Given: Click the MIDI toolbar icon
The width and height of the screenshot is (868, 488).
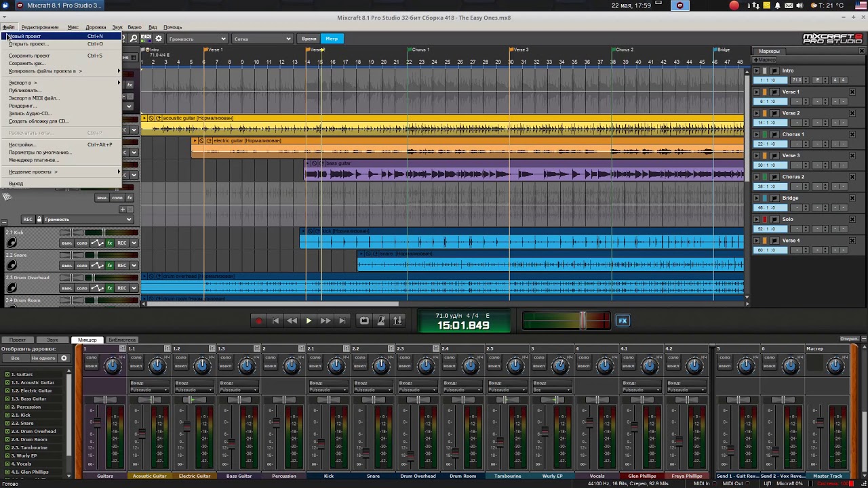Looking at the screenshot, I should (x=146, y=39).
